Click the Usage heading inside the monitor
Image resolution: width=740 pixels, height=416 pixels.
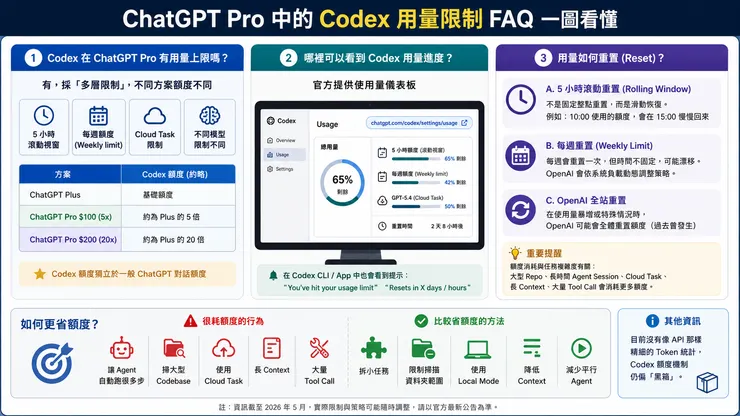click(327, 124)
